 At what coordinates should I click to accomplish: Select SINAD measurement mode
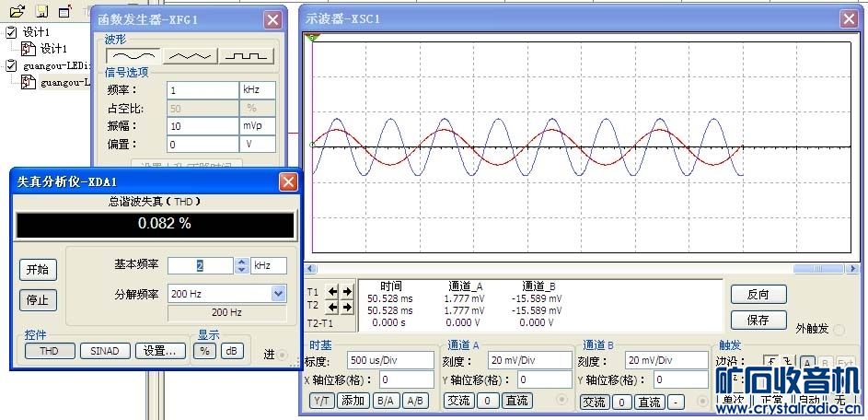(x=104, y=351)
